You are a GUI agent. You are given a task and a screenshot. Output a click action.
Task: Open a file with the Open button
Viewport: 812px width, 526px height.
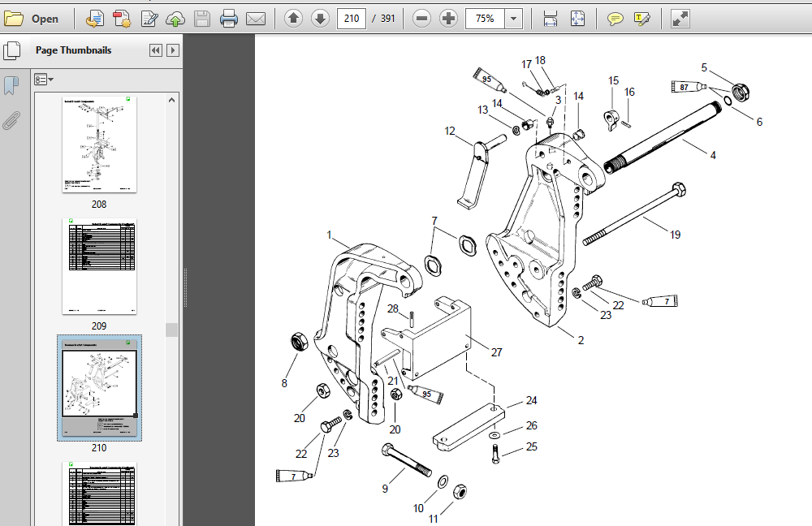(x=31, y=19)
